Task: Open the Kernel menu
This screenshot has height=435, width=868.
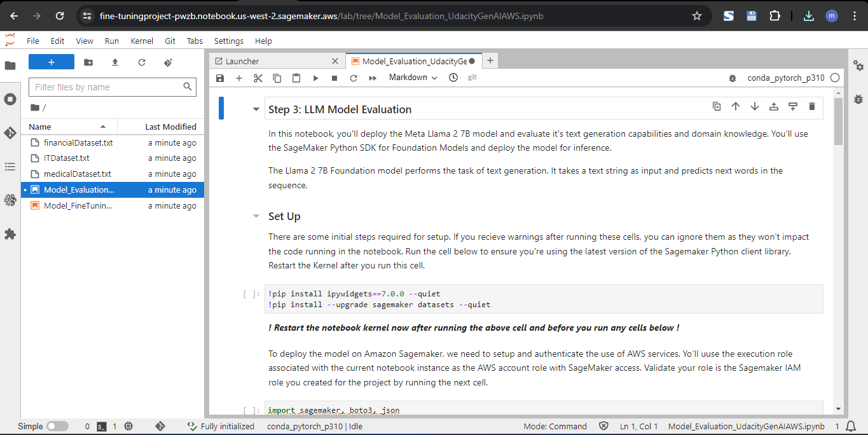Action: (x=141, y=41)
